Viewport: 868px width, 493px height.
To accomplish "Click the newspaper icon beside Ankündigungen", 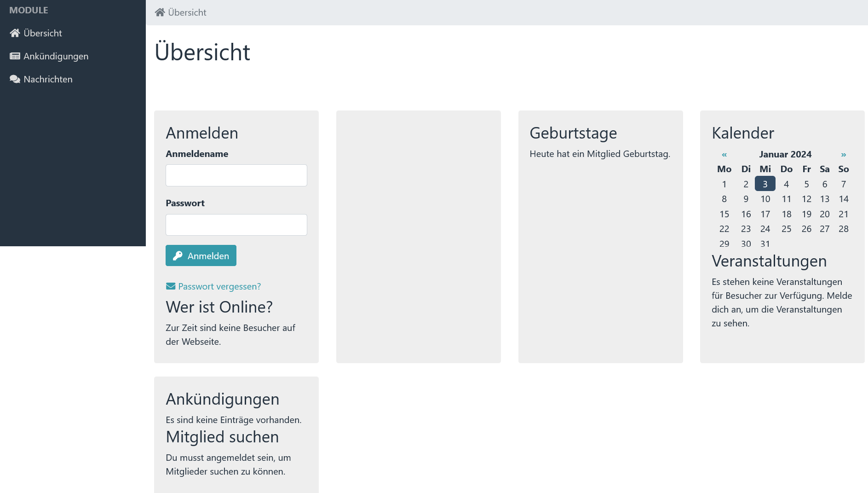I will (15, 56).
